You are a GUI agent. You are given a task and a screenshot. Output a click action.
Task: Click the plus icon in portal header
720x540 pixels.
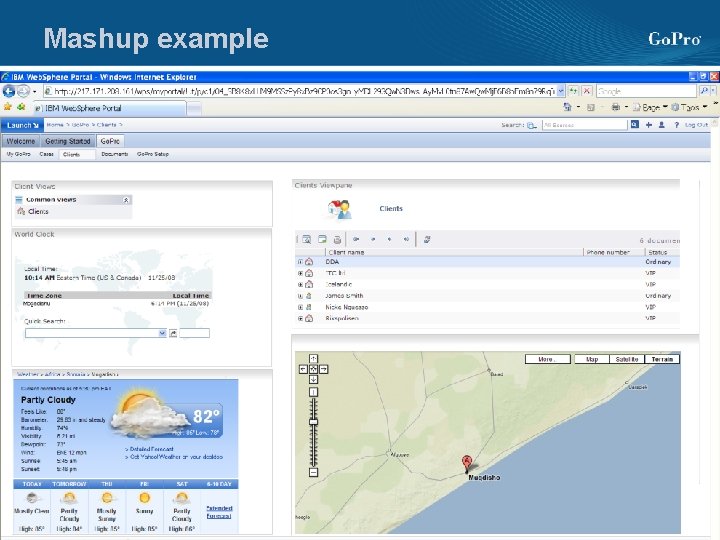pos(648,124)
